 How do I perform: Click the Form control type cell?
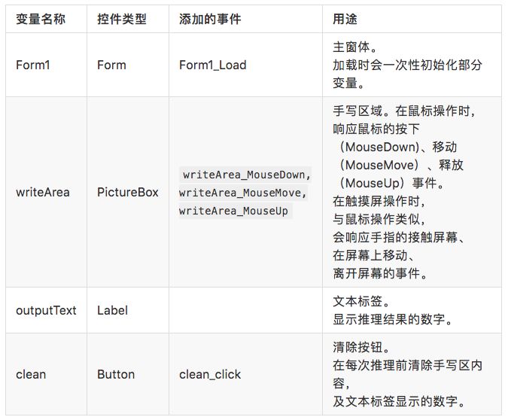(112, 65)
